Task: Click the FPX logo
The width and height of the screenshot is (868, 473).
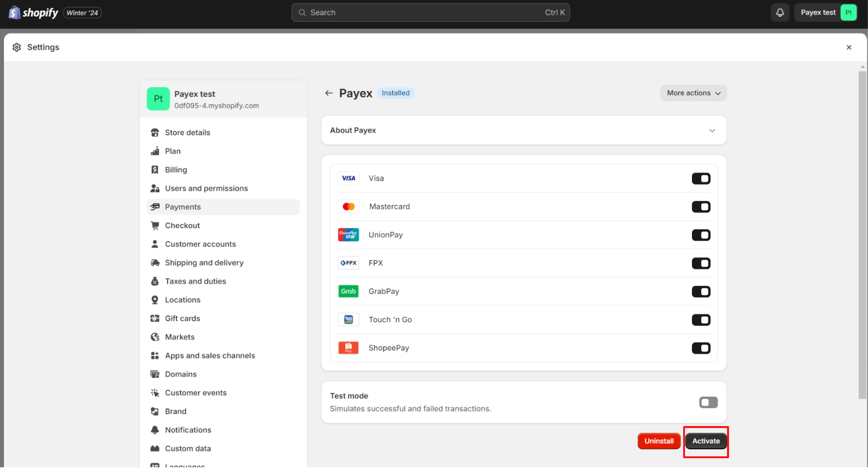Action: (348, 263)
